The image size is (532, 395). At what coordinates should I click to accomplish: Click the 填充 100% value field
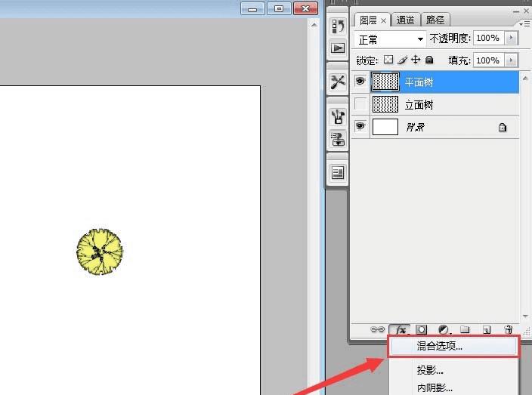tap(489, 60)
